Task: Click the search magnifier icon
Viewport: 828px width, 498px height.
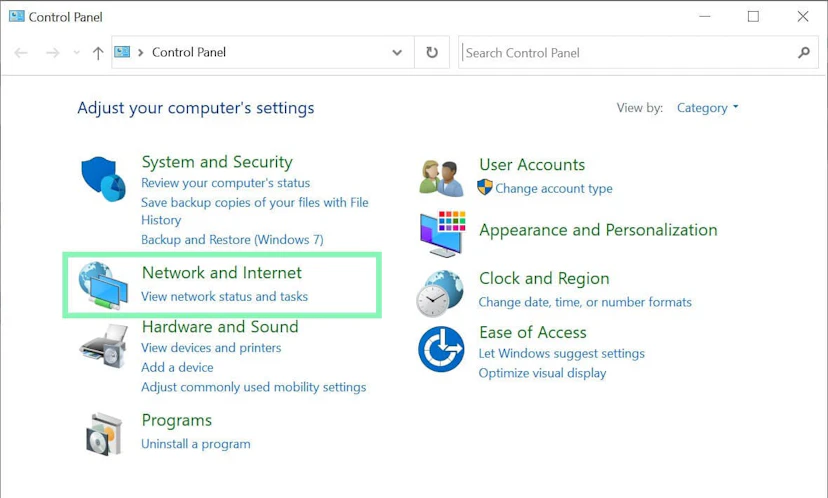Action: pos(804,52)
